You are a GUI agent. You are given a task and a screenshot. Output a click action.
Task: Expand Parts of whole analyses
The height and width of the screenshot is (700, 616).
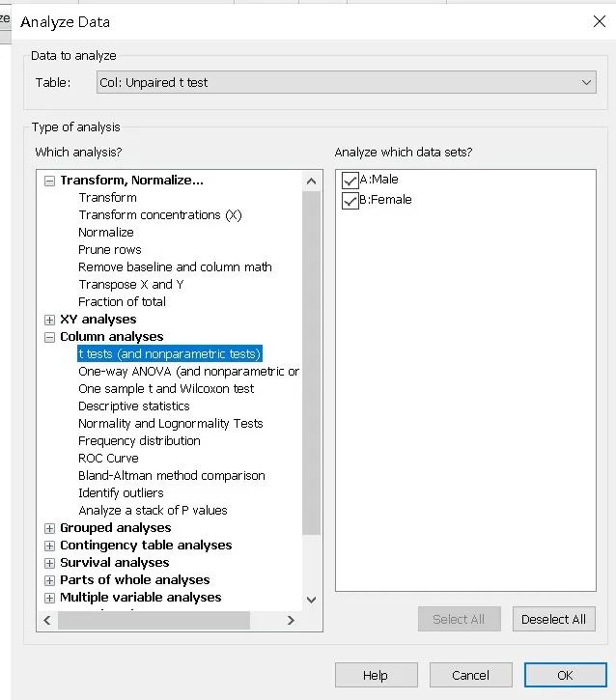pos(49,580)
